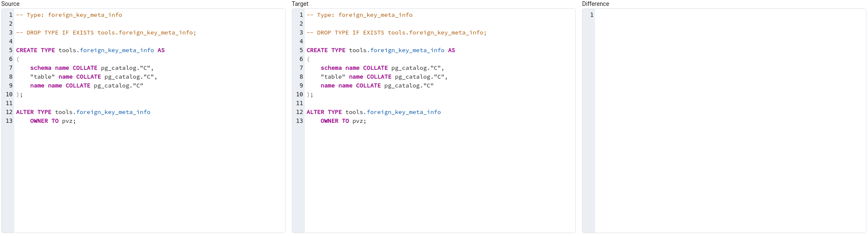Click CREATE TYPE statement in Target
Image resolution: width=868 pixels, height=236 pixels.
[x=381, y=50]
